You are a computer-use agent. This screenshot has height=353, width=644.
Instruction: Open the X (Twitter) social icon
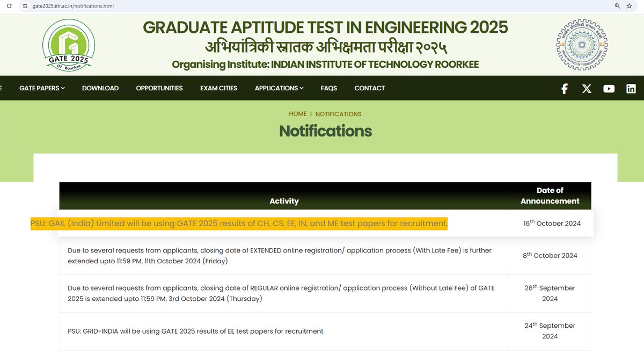pyautogui.click(x=587, y=89)
